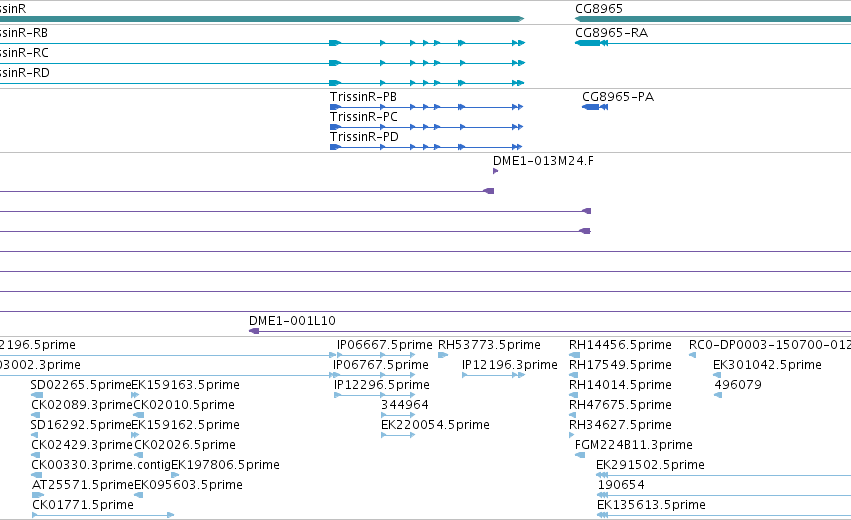Image resolution: width=851 pixels, height=520 pixels.
Task: Select the IP12196.3prime EST label
Action: click(510, 365)
